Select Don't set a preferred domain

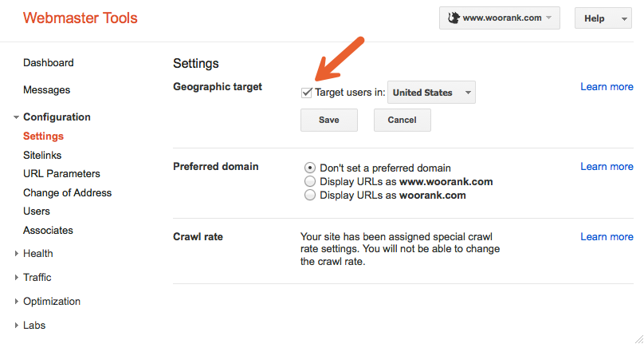310,168
